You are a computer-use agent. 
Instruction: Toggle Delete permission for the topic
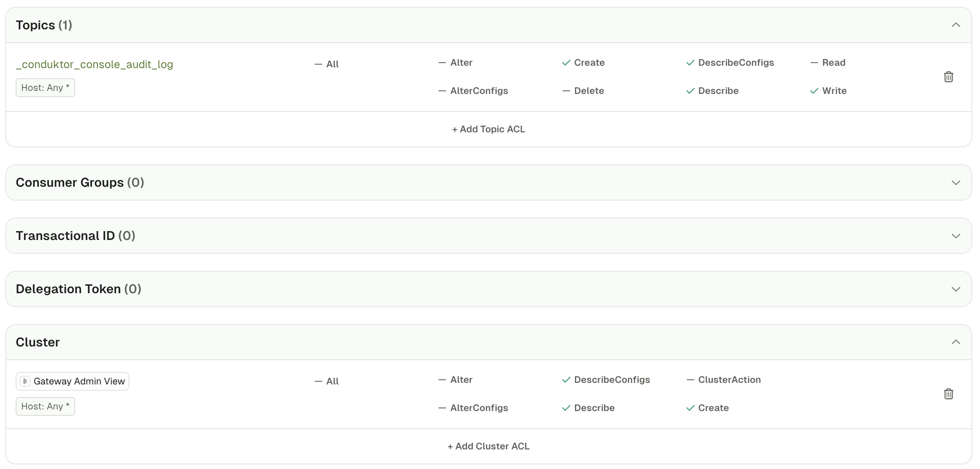tap(583, 91)
